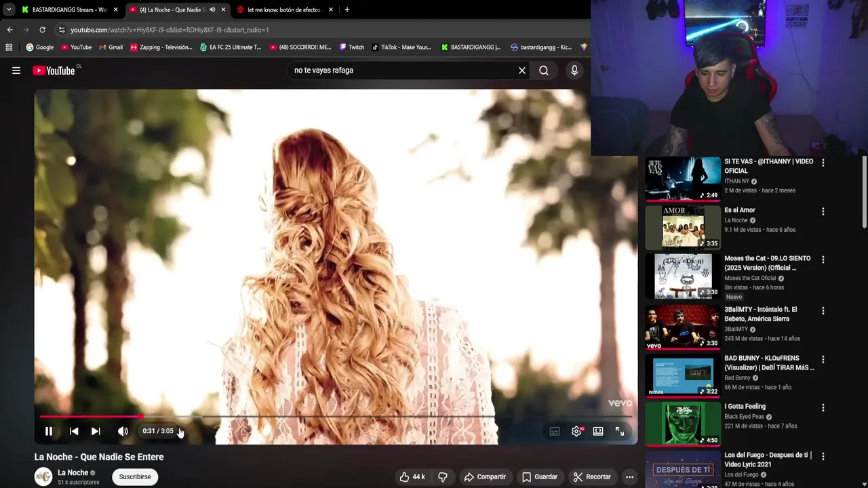The image size is (868, 488).
Task: Reload the page
Action: (x=42, y=30)
